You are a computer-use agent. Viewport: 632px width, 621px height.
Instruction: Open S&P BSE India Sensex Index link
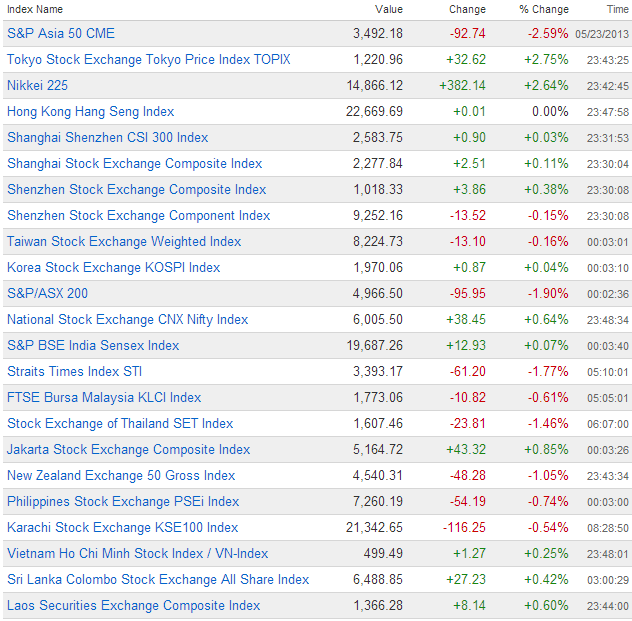(x=93, y=345)
